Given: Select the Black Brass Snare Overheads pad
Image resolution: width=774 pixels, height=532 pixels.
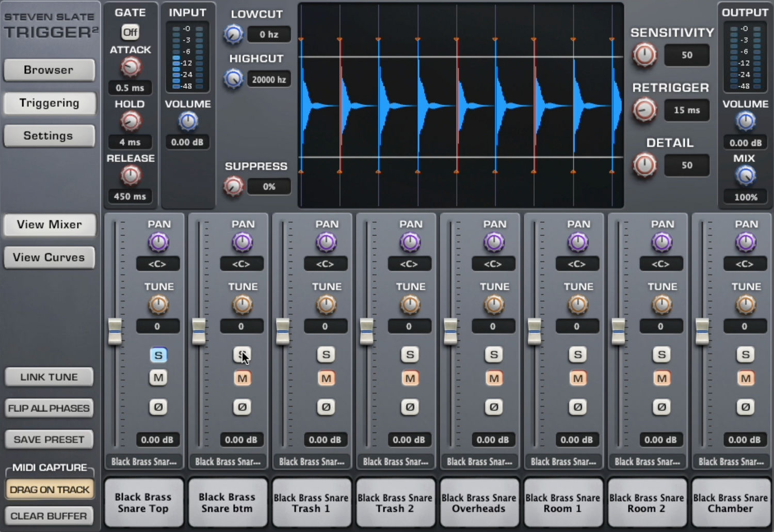Looking at the screenshot, I should (x=479, y=503).
